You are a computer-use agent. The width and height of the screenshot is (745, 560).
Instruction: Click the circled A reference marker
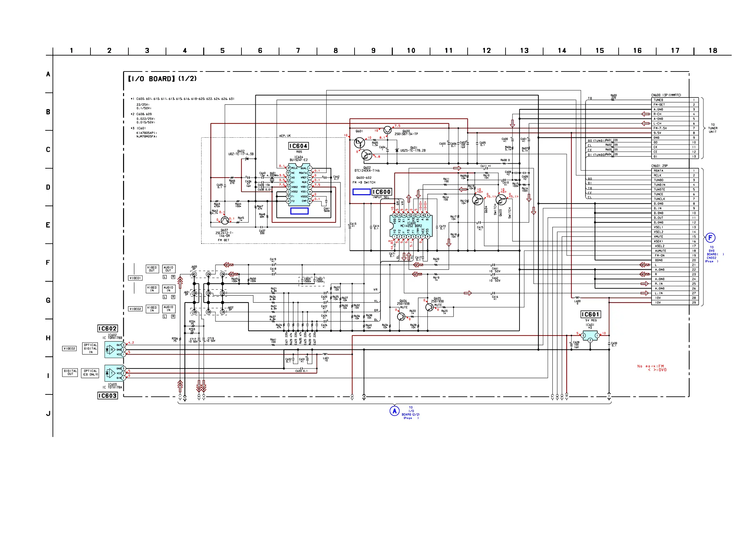pyautogui.click(x=394, y=411)
